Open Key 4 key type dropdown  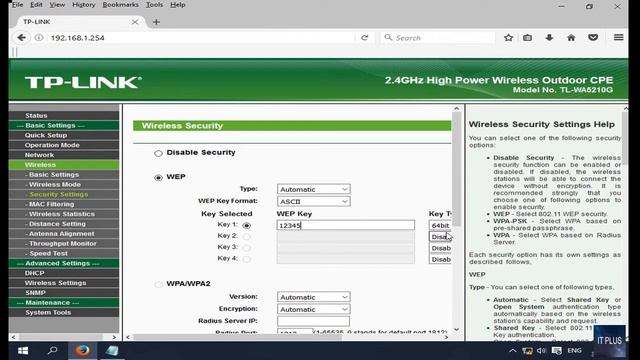pos(440,259)
